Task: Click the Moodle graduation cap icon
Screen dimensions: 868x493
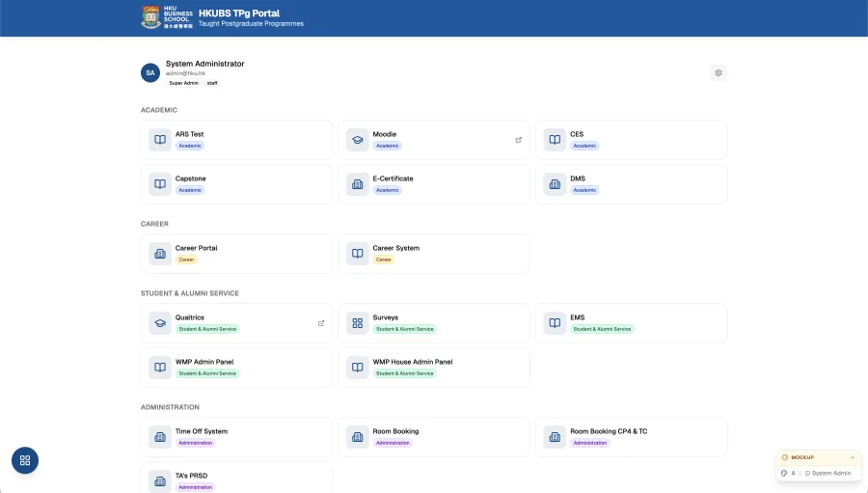Action: [x=358, y=140]
